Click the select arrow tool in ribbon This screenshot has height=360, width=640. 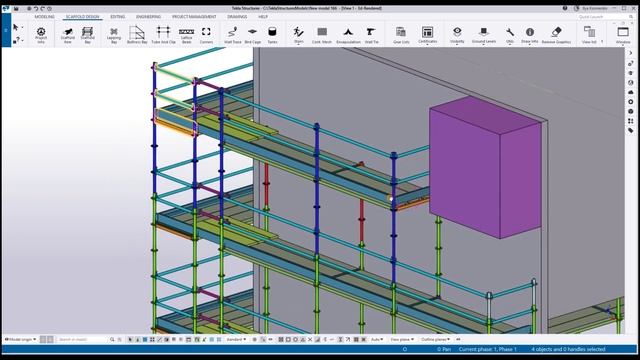click(x=16, y=27)
